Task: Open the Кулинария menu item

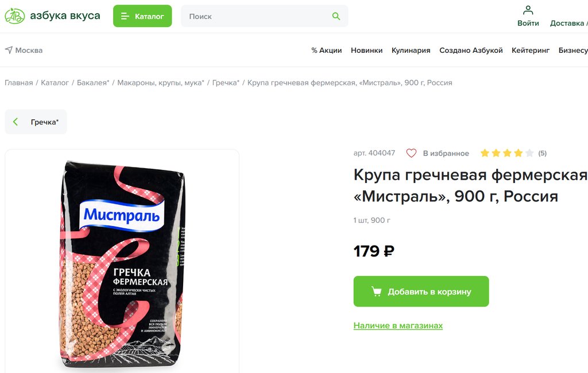Action: tap(411, 50)
